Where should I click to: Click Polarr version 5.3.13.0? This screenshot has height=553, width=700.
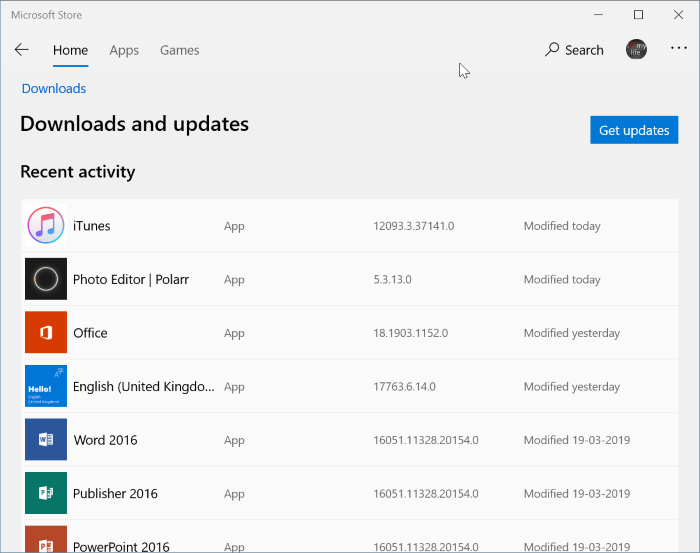pos(392,279)
